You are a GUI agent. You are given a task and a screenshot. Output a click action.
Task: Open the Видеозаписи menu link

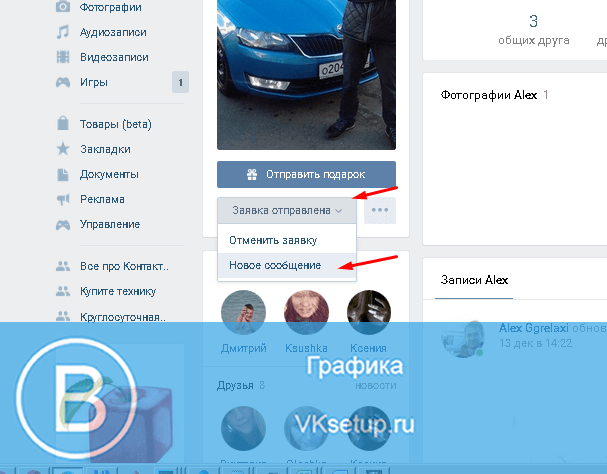[x=114, y=57]
